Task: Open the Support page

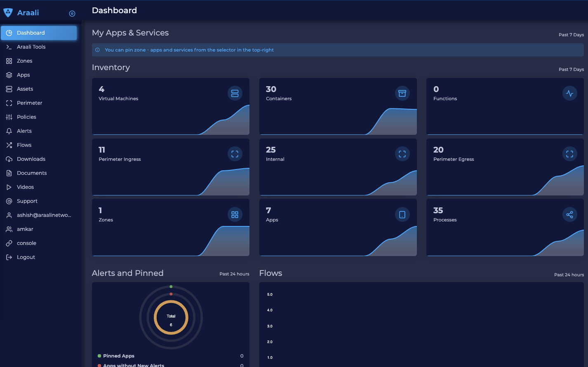Action: pyautogui.click(x=39, y=201)
